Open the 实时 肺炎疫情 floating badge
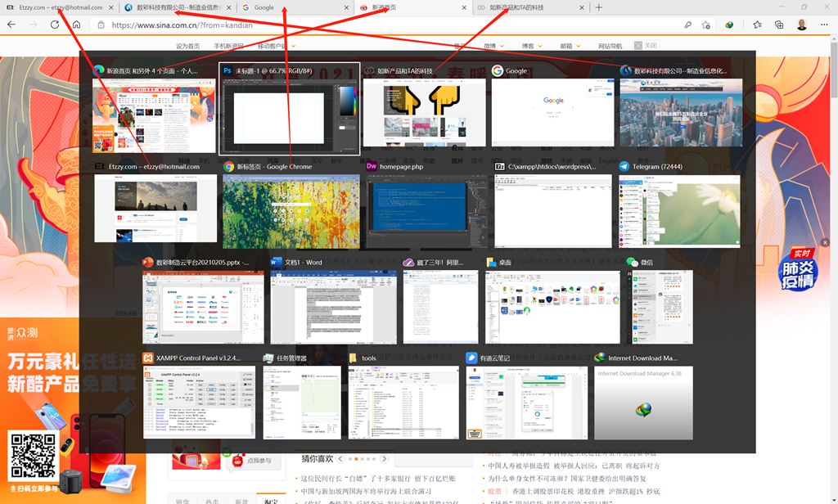 point(797,270)
